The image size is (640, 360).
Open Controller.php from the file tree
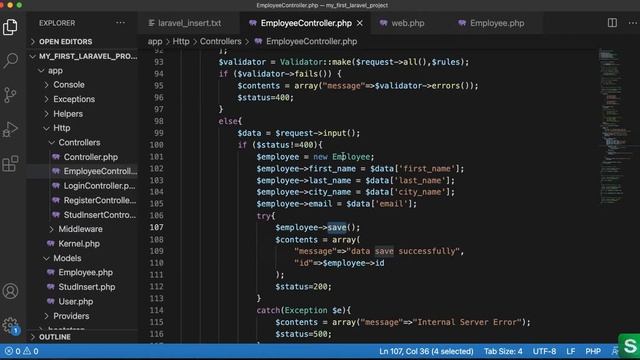point(90,157)
